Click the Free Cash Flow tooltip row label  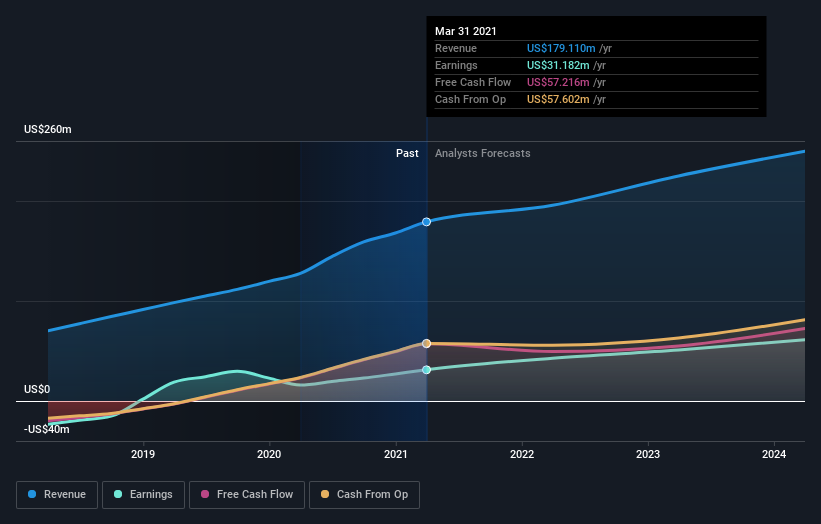473,82
